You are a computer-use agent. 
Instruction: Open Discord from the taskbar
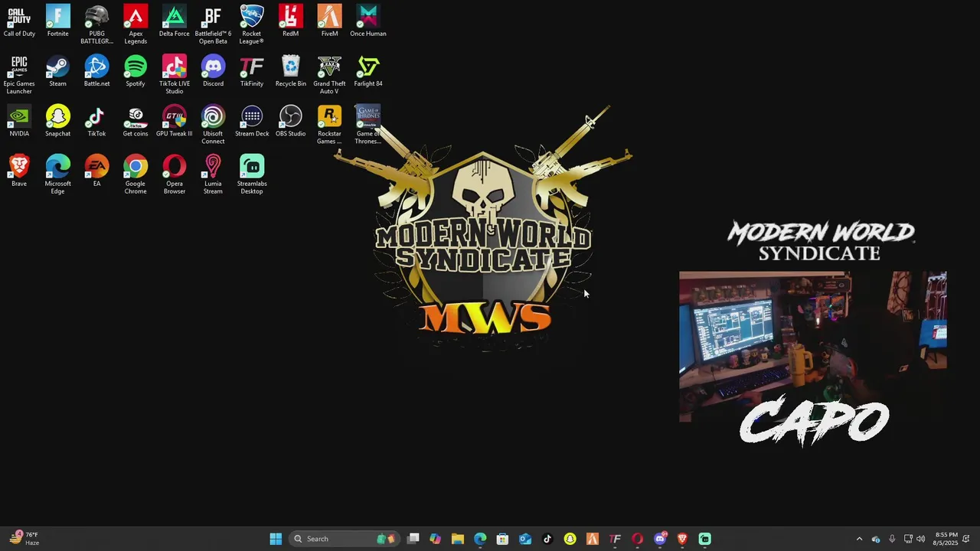[660, 539]
